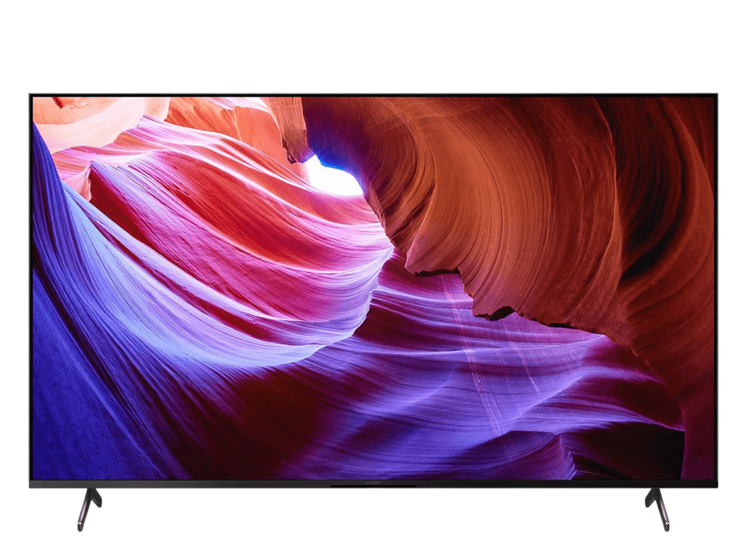
Task: Click the top edge of the TV frame
Action: click(x=373, y=94)
